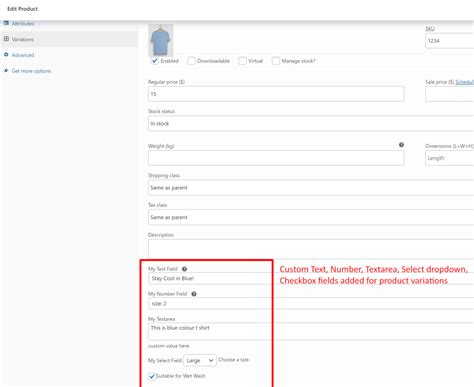Open the Schedule link for sale price
The image size is (474, 387).
coord(464,82)
